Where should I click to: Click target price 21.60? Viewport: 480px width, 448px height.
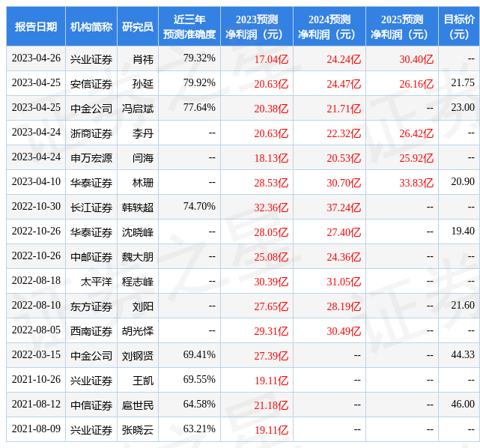tap(463, 306)
